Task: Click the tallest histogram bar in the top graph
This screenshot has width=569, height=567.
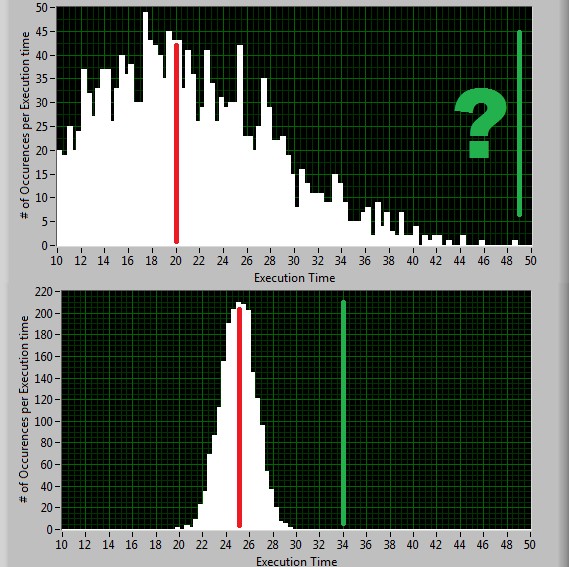Action: [x=146, y=129]
